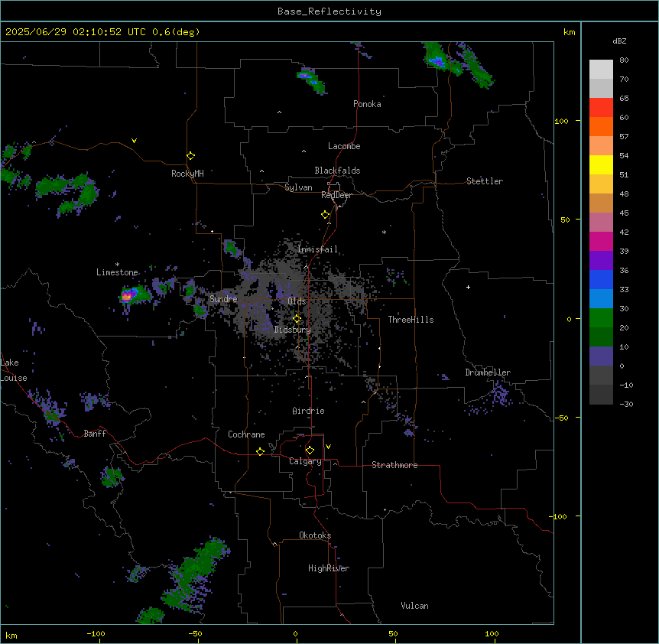Click the ThreeHills city label
659x644 pixels.
[x=411, y=320]
